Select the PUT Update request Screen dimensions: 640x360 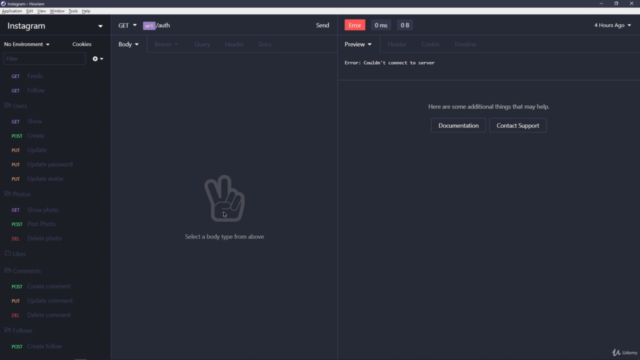55,150
